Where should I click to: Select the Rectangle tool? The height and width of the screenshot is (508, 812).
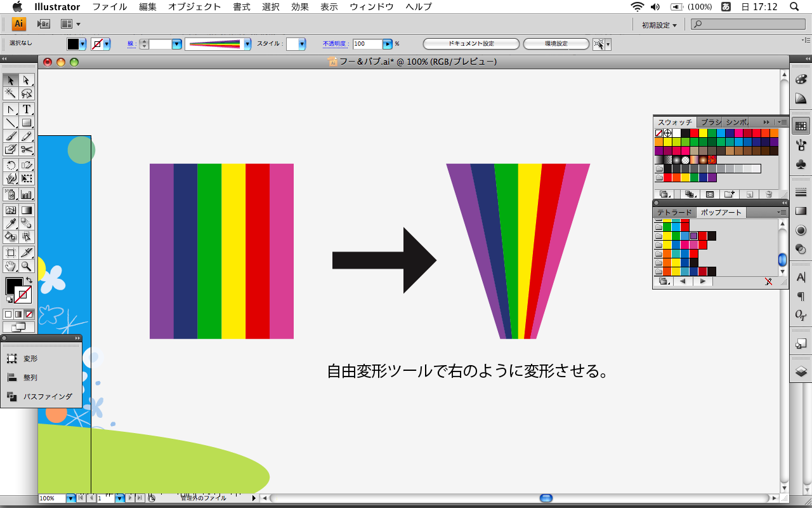coord(27,123)
